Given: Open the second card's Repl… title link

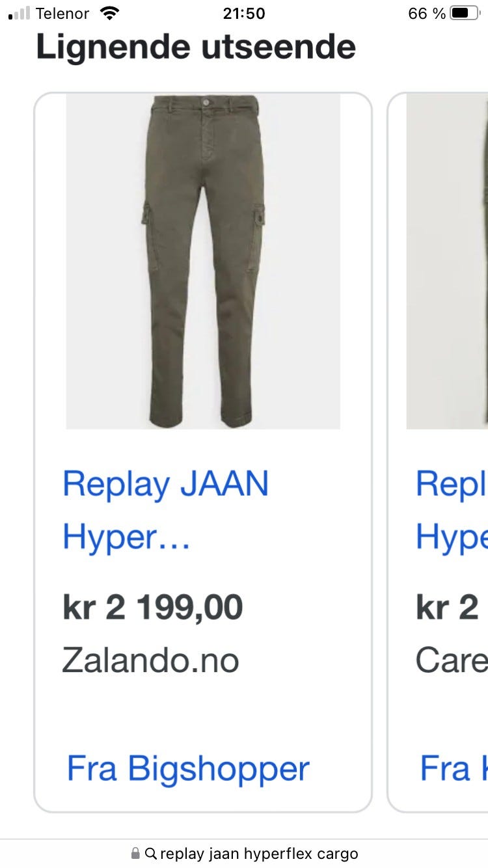Looking at the screenshot, I should click(x=452, y=511).
